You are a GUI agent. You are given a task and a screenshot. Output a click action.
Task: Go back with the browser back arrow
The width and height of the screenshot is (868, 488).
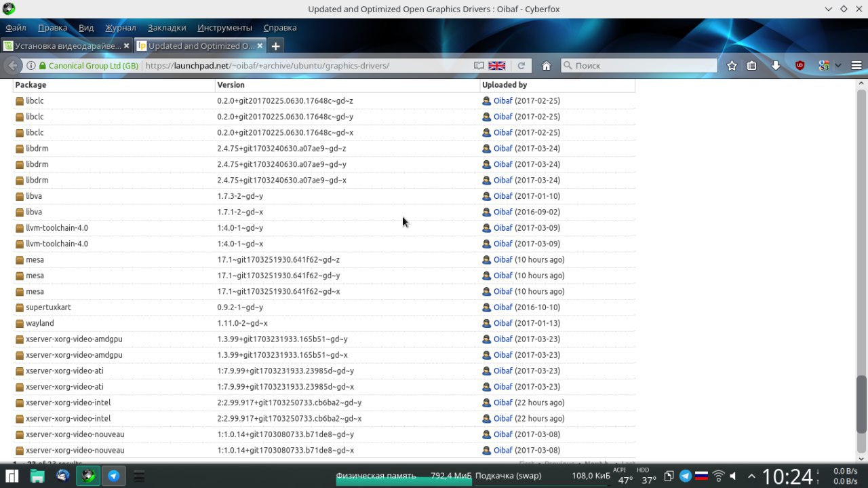coord(12,66)
